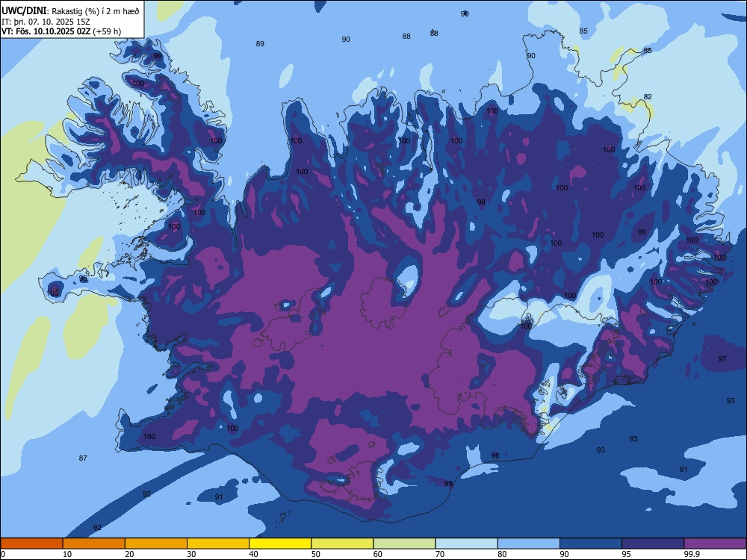747x560 pixels.
Task: Select the medium blue 80–90 legend swatch
Action: [529, 544]
